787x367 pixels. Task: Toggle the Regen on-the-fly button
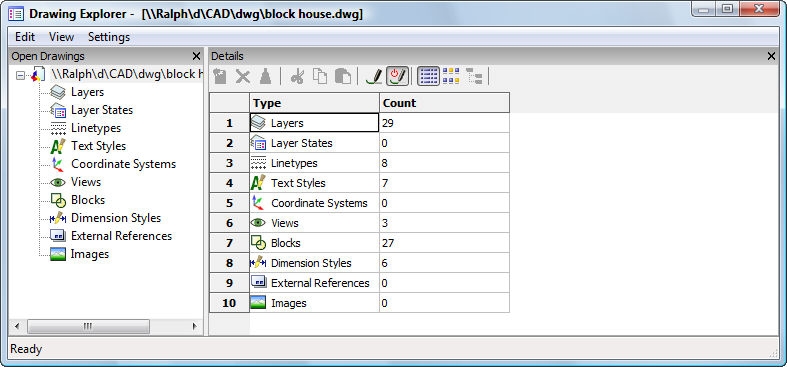tap(398, 76)
